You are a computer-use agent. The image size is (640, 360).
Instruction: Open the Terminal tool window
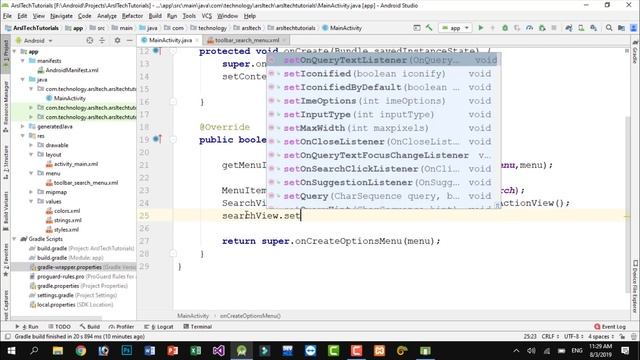(x=198, y=327)
